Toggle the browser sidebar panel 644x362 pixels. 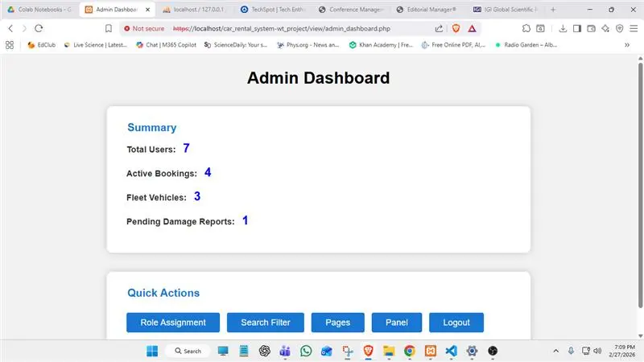click(x=576, y=28)
